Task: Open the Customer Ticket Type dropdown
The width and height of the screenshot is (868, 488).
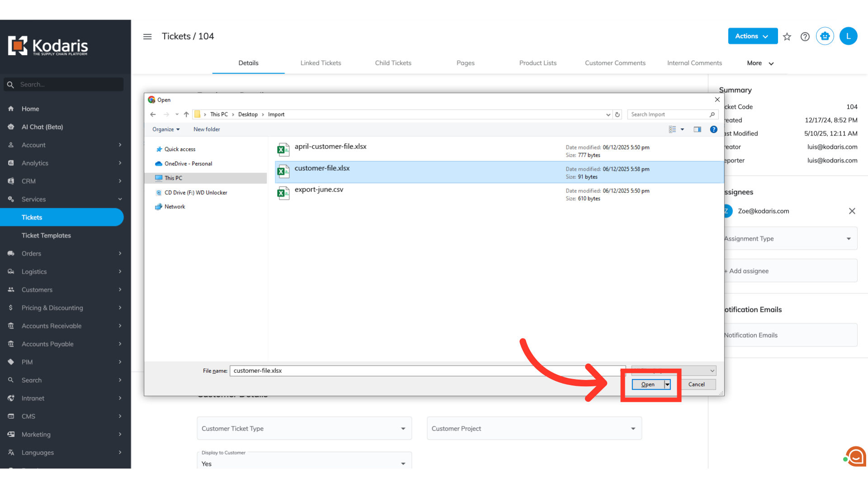Action: [x=304, y=428]
